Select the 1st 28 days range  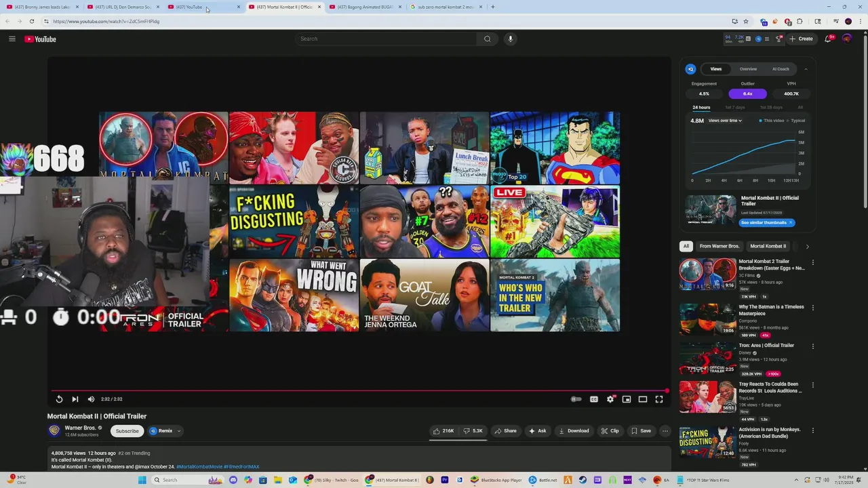[770, 107]
